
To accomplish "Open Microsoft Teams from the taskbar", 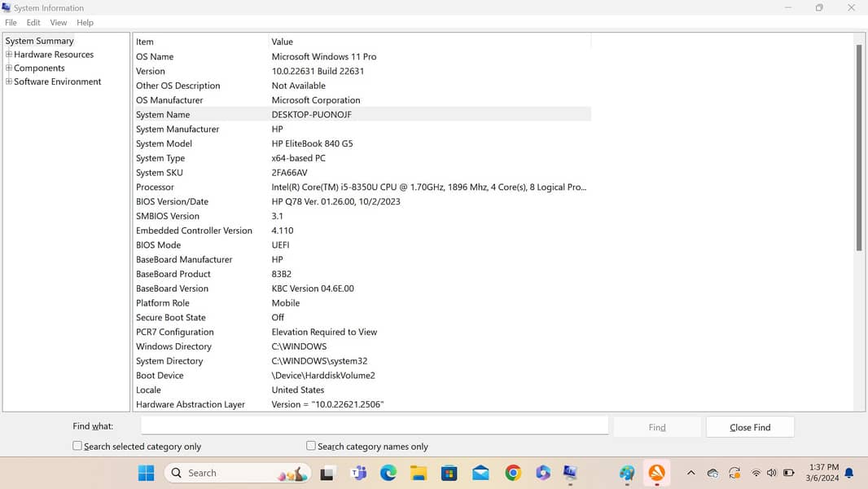I will coord(358,473).
